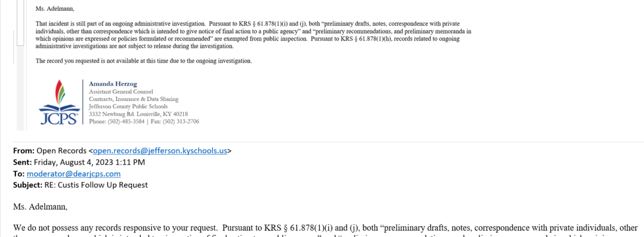Click the sentence about record not available
Viewport: 644px width, 237px height.
pyautogui.click(x=144, y=61)
